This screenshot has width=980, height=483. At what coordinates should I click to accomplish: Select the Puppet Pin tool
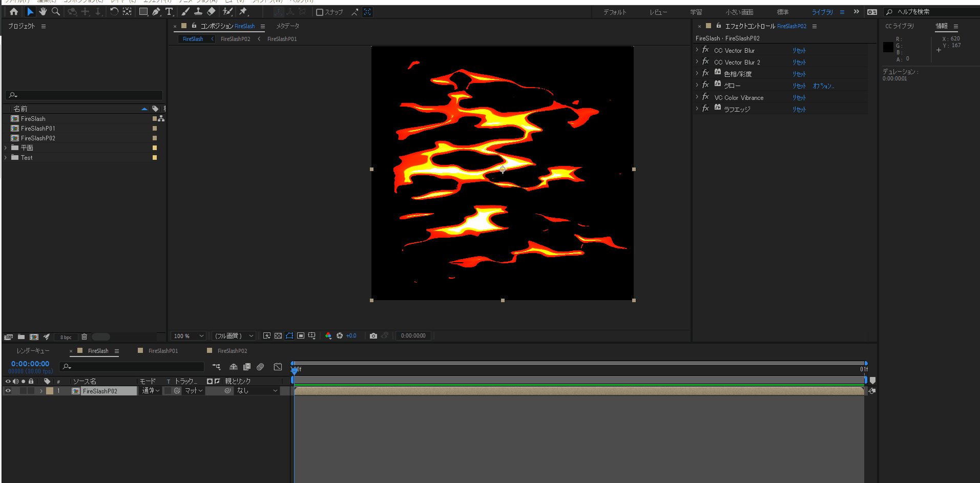(243, 12)
